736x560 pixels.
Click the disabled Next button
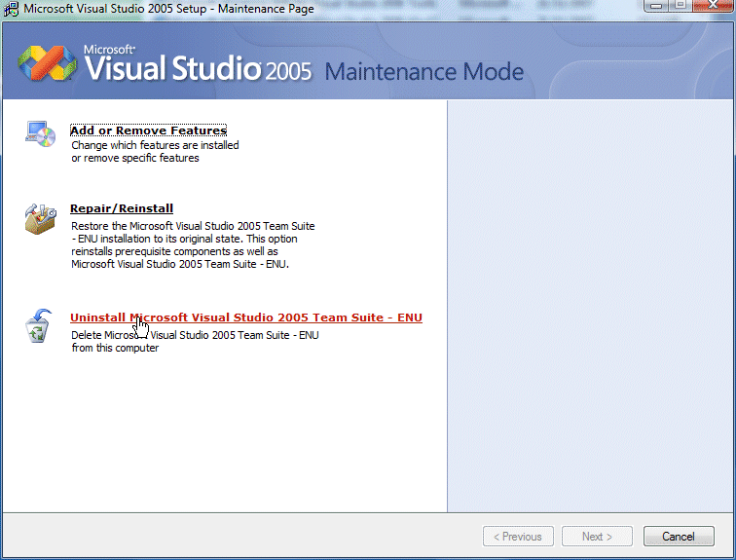pyautogui.click(x=597, y=536)
